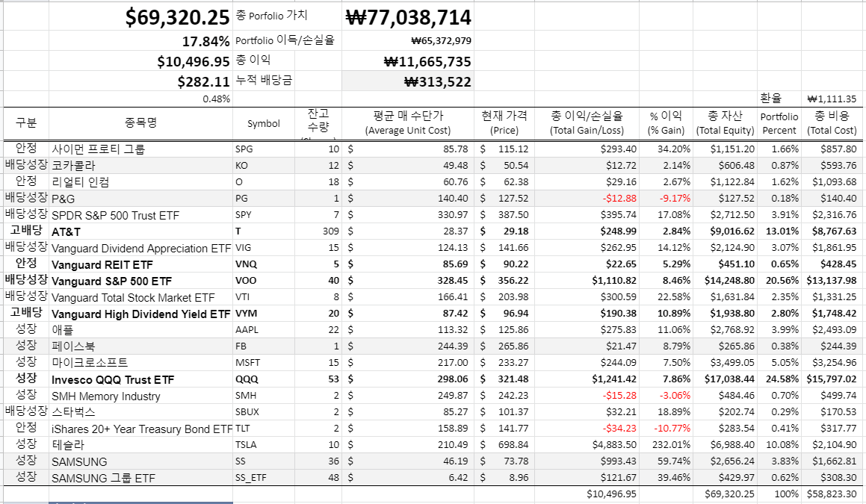This screenshot has height=504, width=866.
Task: Select the 현재 가격 (Price) header
Action: (x=504, y=123)
